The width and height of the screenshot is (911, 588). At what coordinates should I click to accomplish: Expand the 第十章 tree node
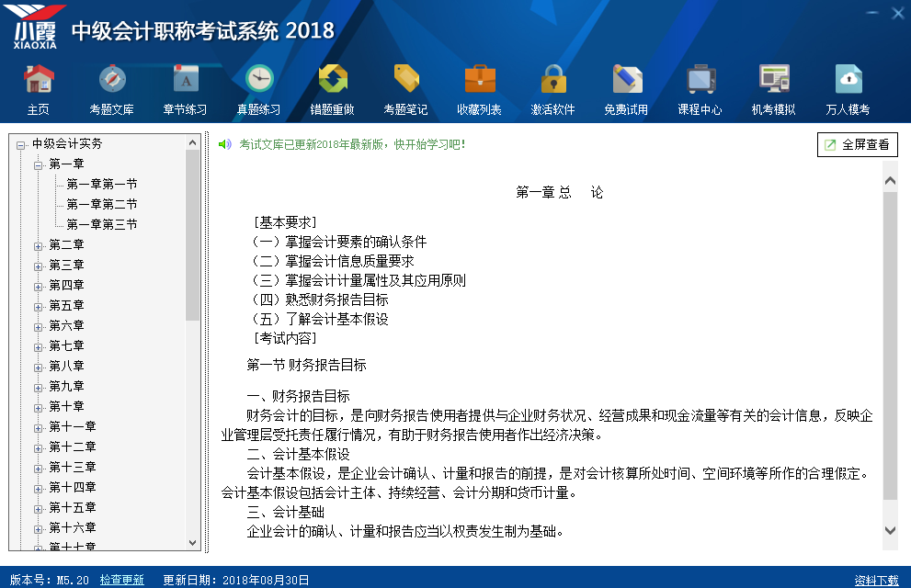pos(38,408)
